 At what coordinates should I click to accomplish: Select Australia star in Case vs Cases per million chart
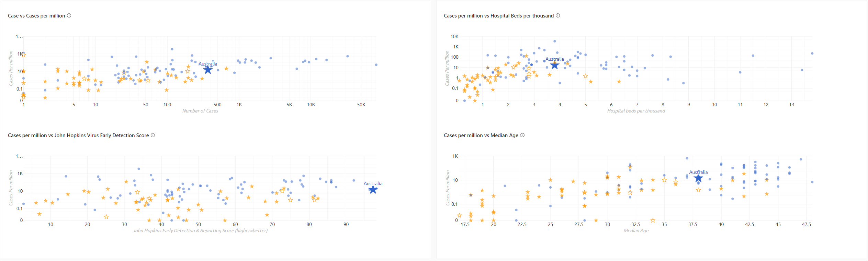pos(208,70)
